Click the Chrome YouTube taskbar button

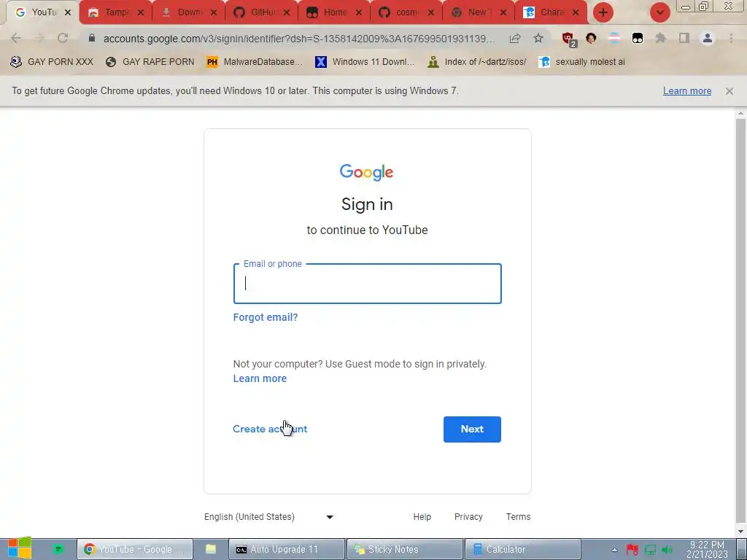[135, 550]
